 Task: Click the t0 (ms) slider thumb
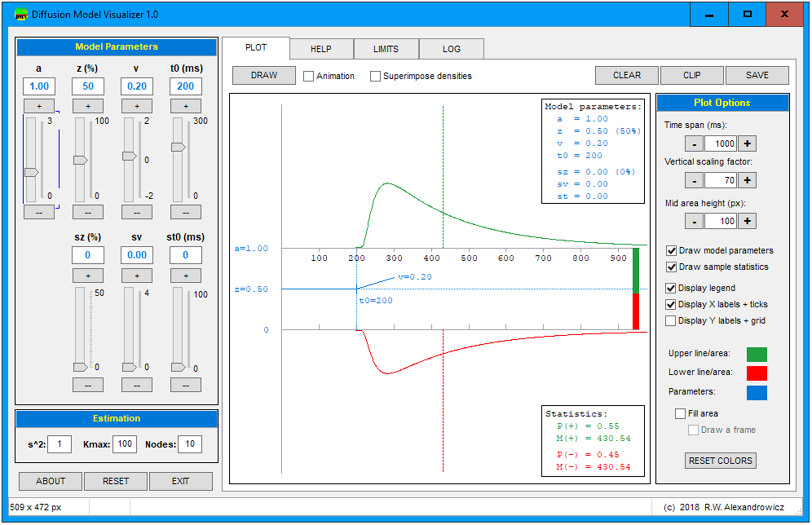click(178, 147)
